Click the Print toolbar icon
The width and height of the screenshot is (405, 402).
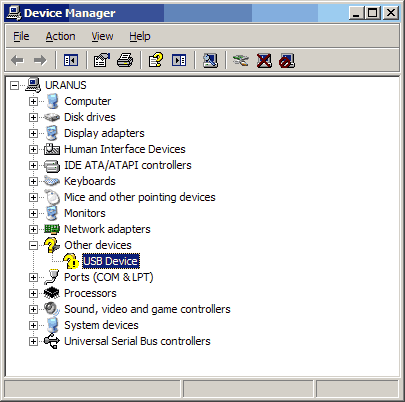(x=125, y=60)
